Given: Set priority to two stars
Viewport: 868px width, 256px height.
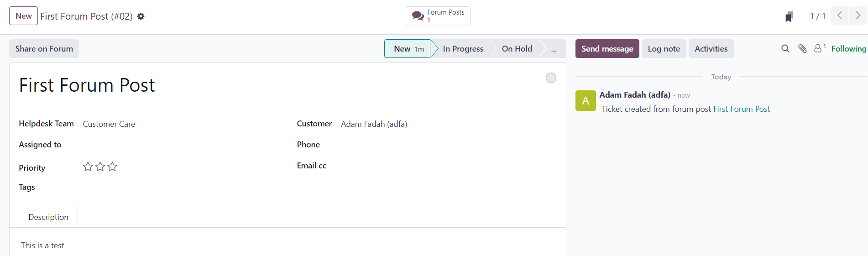Looking at the screenshot, I should (100, 167).
